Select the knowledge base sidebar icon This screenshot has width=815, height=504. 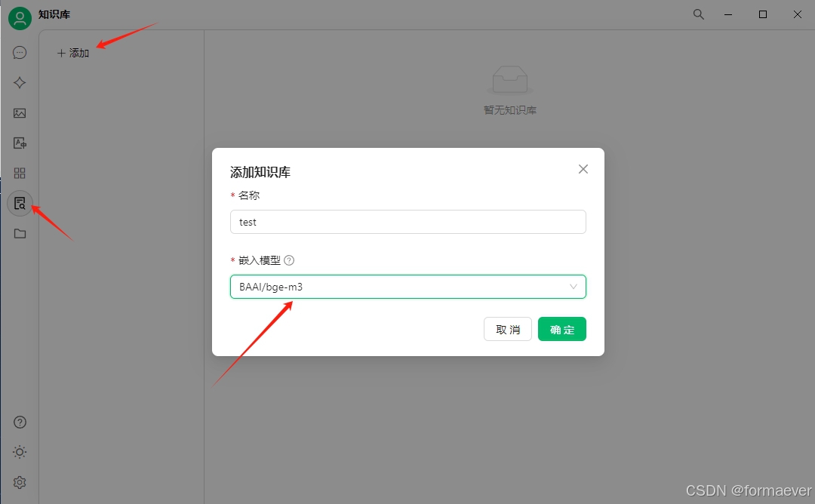click(20, 203)
